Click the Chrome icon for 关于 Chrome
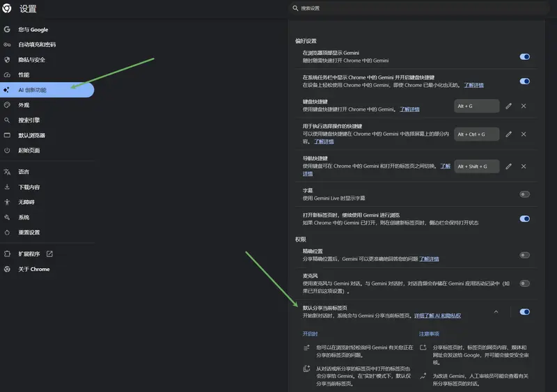The width and height of the screenshot is (557, 392). [7, 269]
